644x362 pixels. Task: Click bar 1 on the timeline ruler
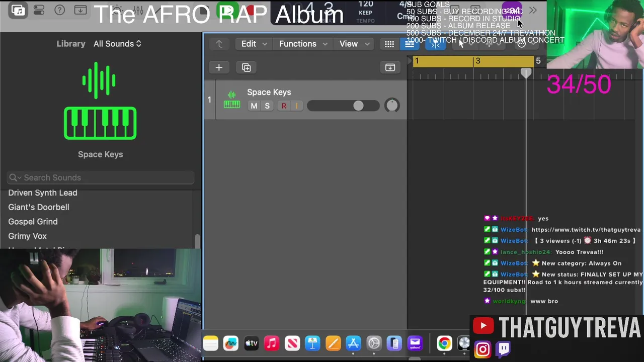(x=417, y=61)
